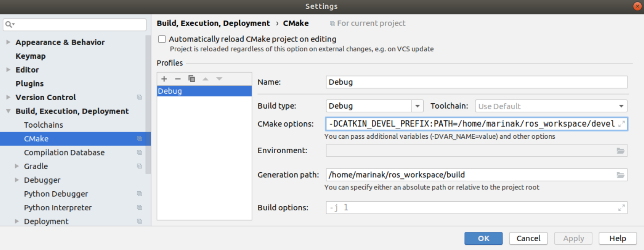Collapse the Build, Execution, Deployment section

point(8,111)
